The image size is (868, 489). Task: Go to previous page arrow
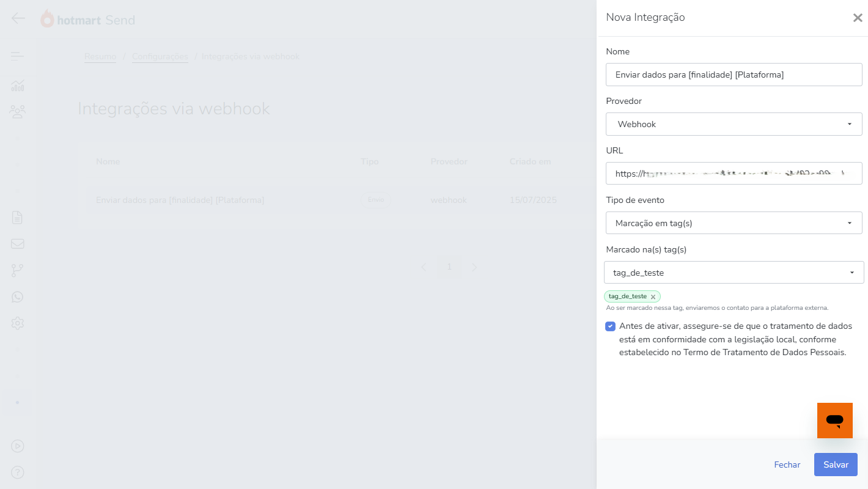click(424, 267)
